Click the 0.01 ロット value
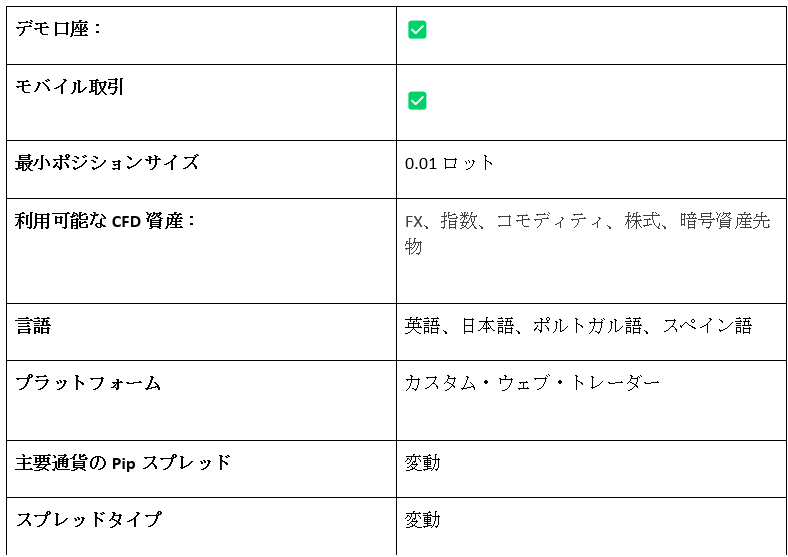 (x=449, y=163)
